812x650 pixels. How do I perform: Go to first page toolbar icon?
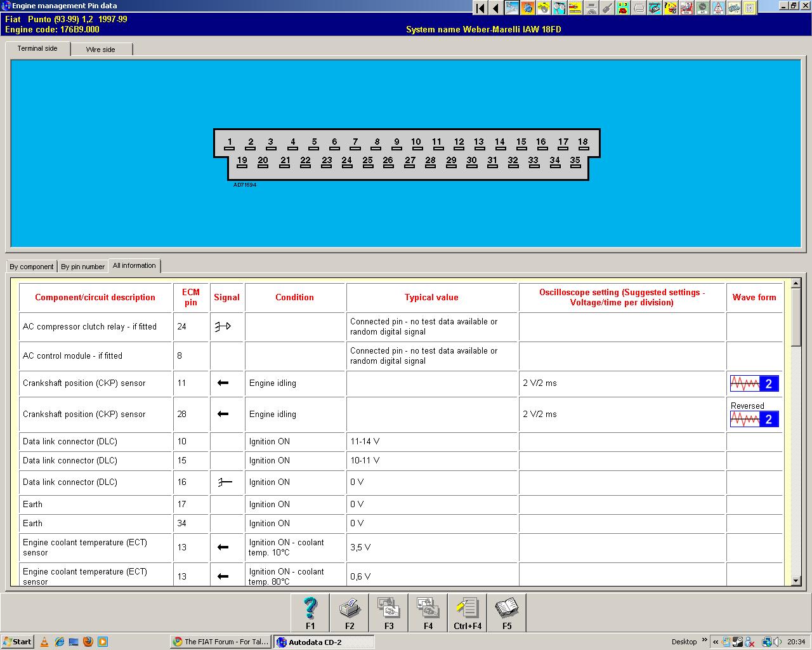tap(480, 8)
